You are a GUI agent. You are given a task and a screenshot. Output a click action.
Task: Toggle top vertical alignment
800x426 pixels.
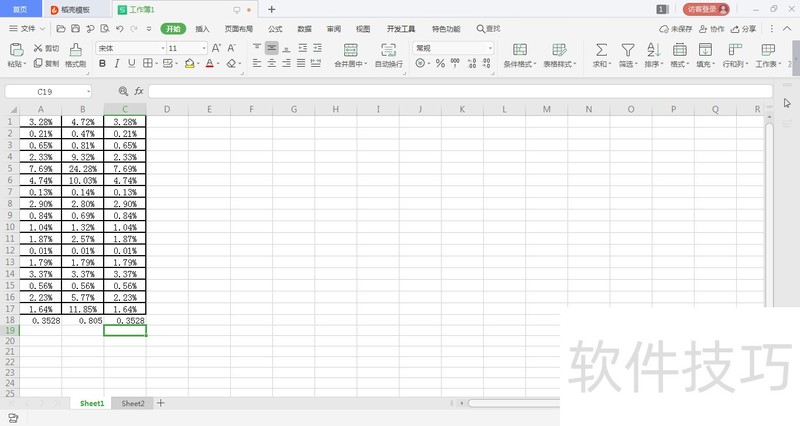(257, 48)
